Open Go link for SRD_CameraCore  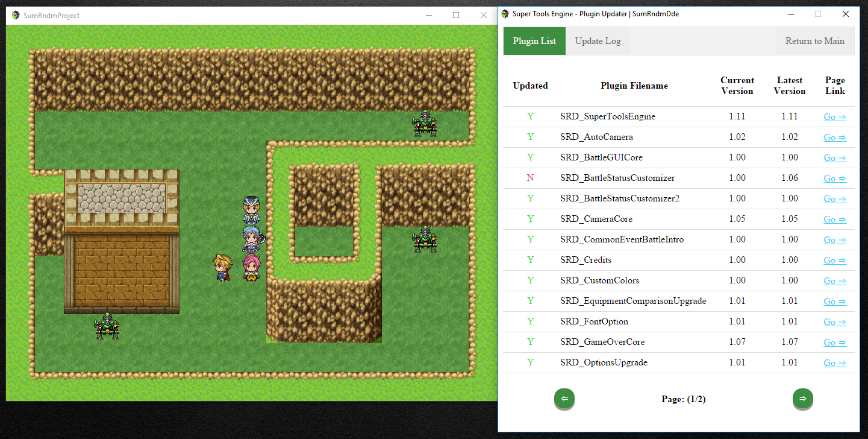[x=835, y=219]
